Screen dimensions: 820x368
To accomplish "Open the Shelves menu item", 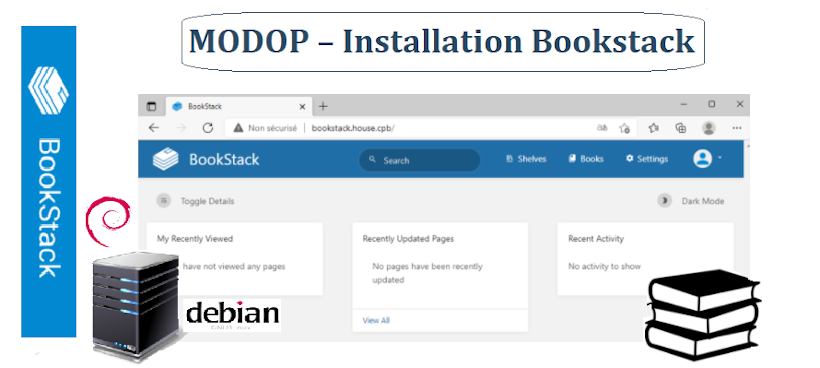I will pos(527,159).
